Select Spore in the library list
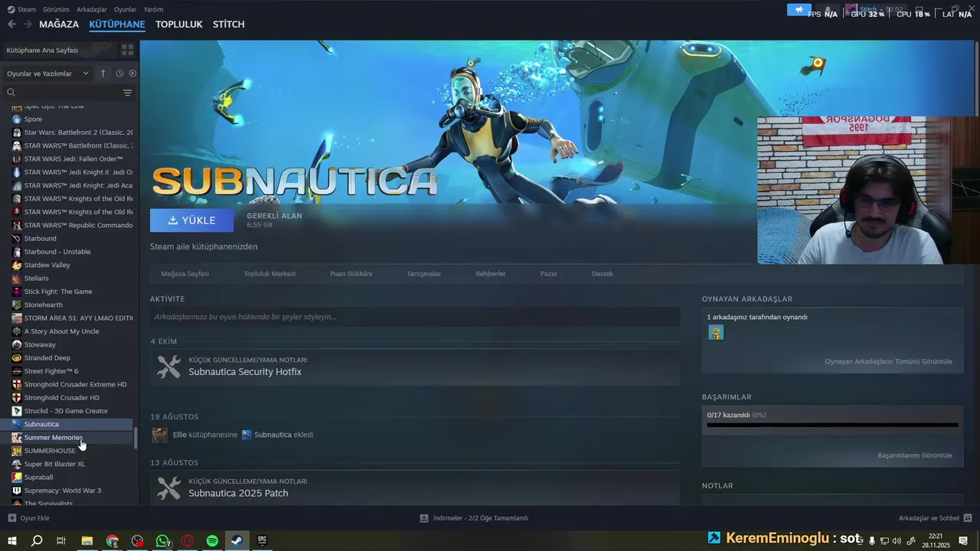 pyautogui.click(x=33, y=119)
